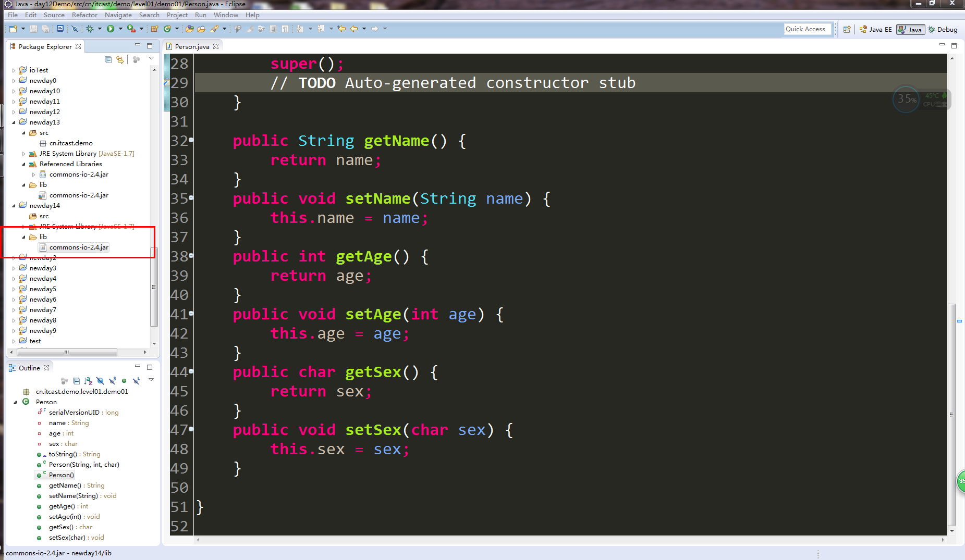
Task: Click the Debug bug icon
Action: coord(90,29)
